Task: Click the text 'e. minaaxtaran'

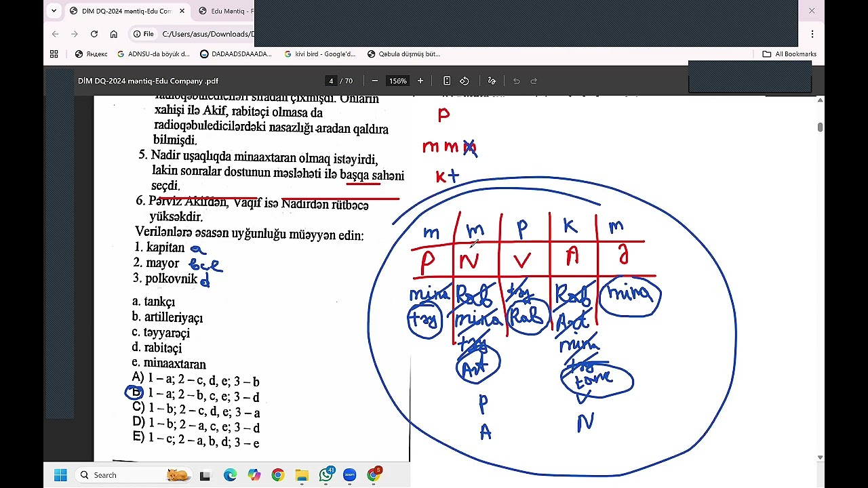Action: [169, 363]
